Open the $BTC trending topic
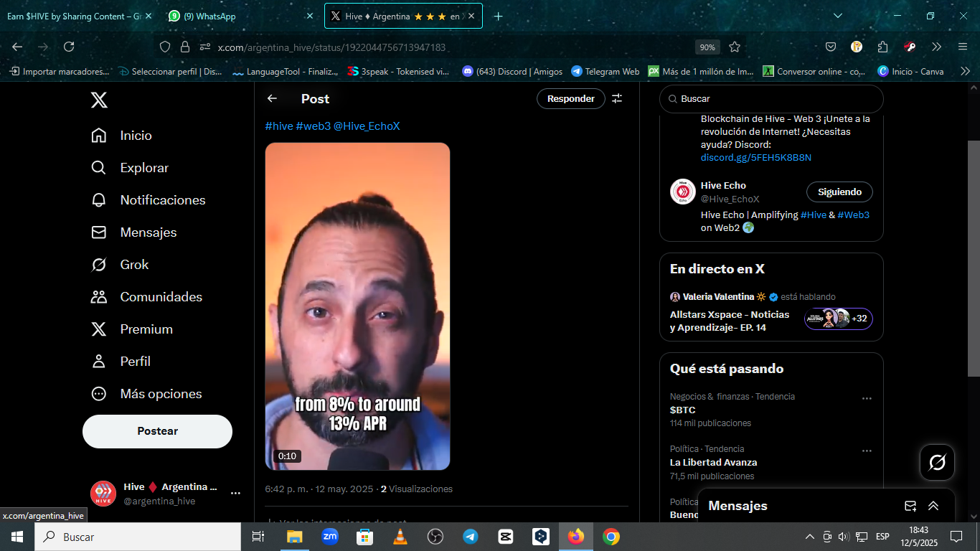The width and height of the screenshot is (980, 551). tap(683, 410)
